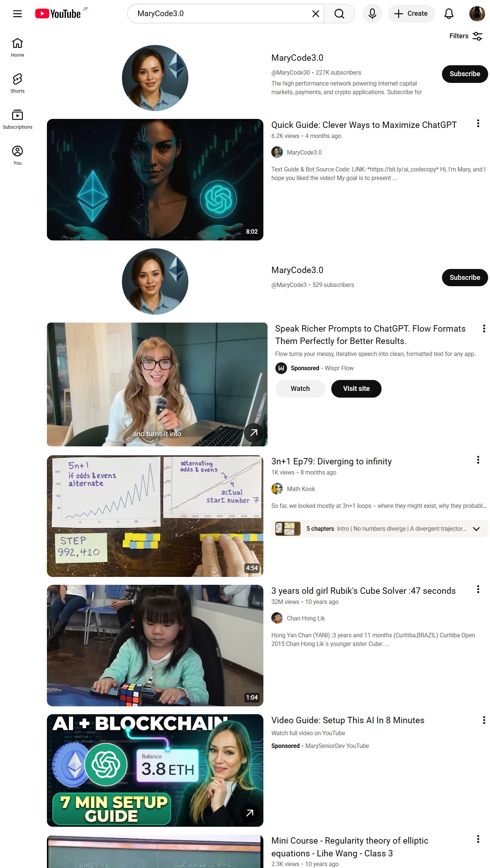Screen dimensions: 490x868
Task: Click inside the MaryCode3.0 search field
Action: pyautogui.click(x=221, y=14)
